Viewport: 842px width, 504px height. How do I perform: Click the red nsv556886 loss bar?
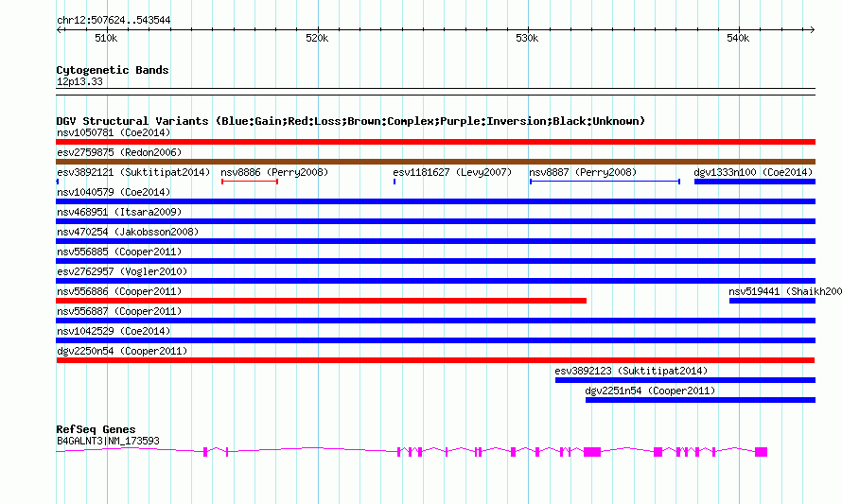(321, 301)
